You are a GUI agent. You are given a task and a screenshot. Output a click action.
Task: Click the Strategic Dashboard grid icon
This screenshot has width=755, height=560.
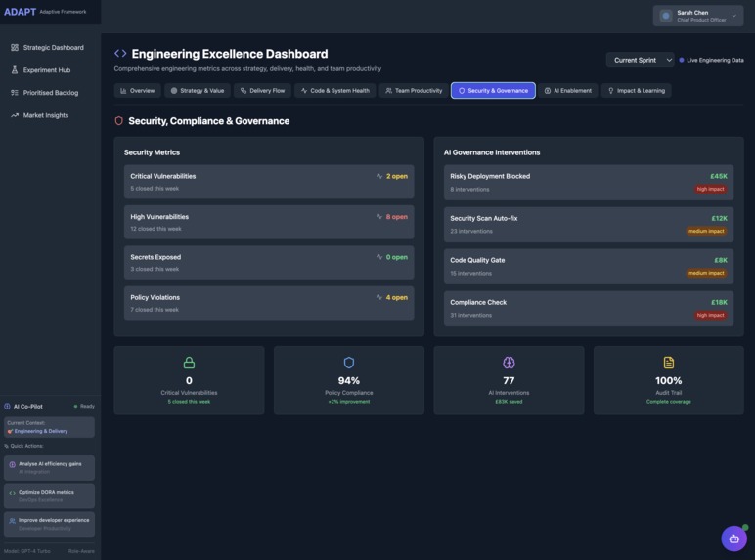[15, 47]
